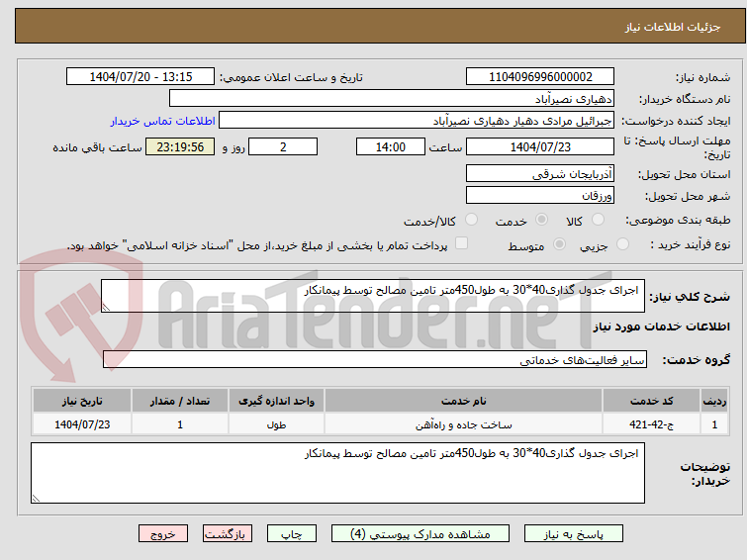Click the need date cell 1404/07/23 in table
This screenshot has width=747, height=560.
(x=82, y=424)
